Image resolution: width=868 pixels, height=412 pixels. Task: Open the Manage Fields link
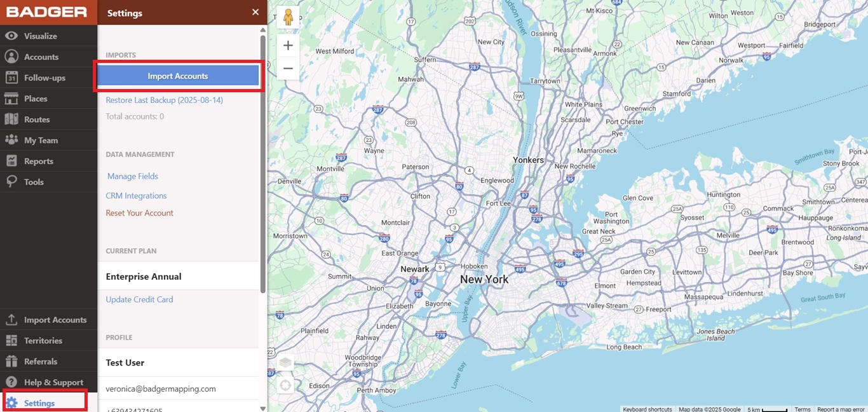(x=133, y=176)
